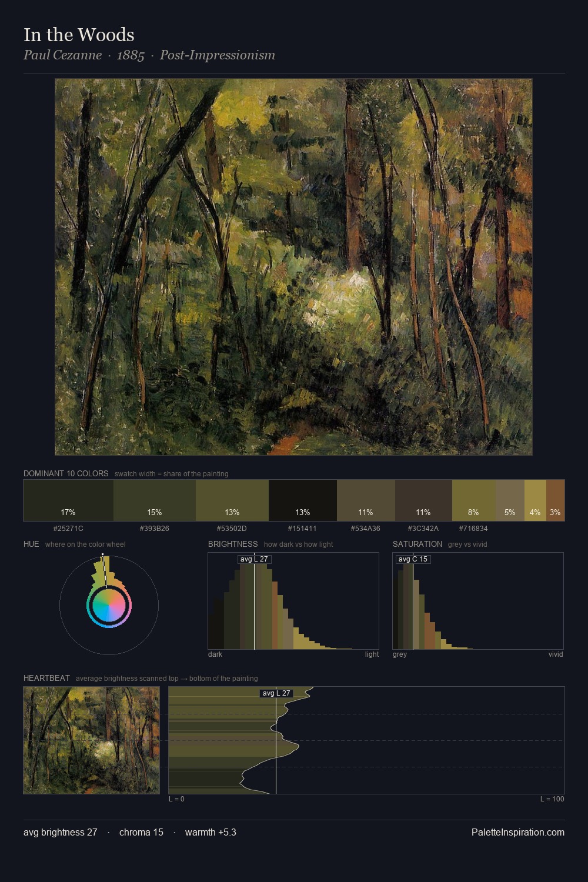
Task: Click the 'avg C 15' label in the saturation chart
Action: point(413,559)
